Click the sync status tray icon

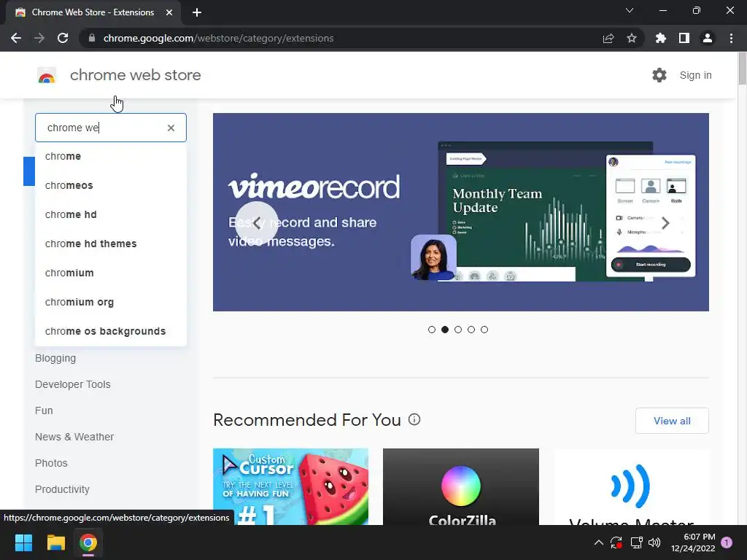pyautogui.click(x=616, y=542)
